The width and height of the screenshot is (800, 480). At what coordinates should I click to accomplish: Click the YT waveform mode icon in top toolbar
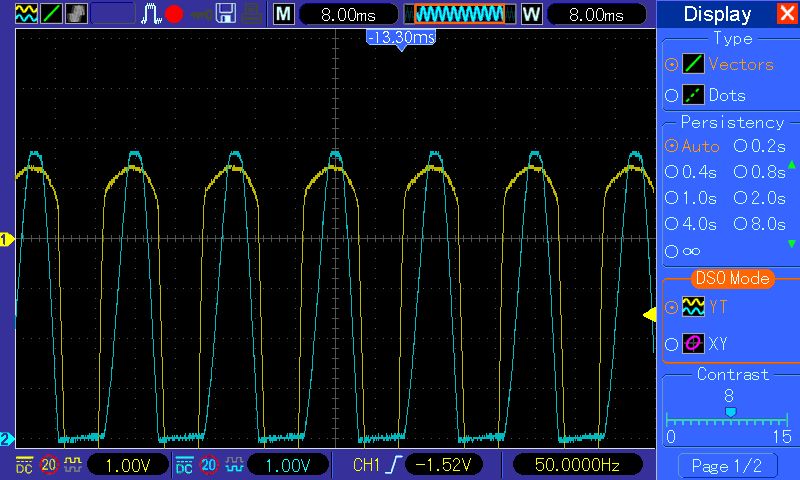click(x=26, y=14)
